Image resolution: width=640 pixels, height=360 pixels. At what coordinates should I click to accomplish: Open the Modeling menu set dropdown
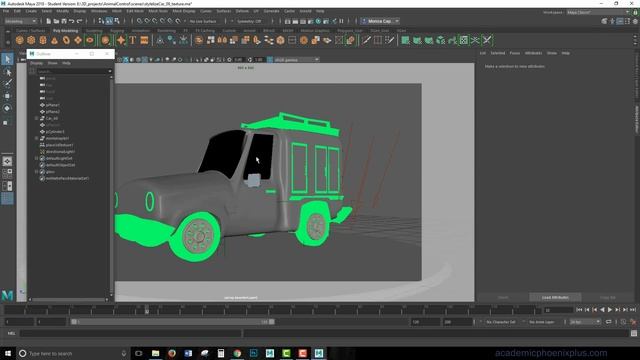click(x=20, y=21)
